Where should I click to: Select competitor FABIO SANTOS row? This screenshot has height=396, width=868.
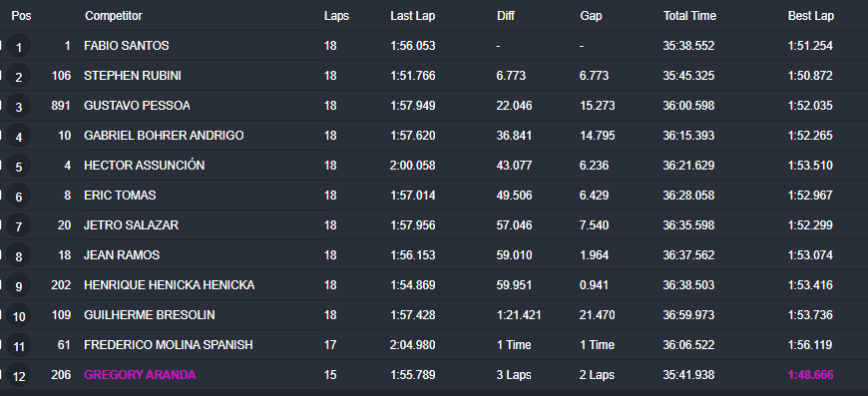(434, 46)
